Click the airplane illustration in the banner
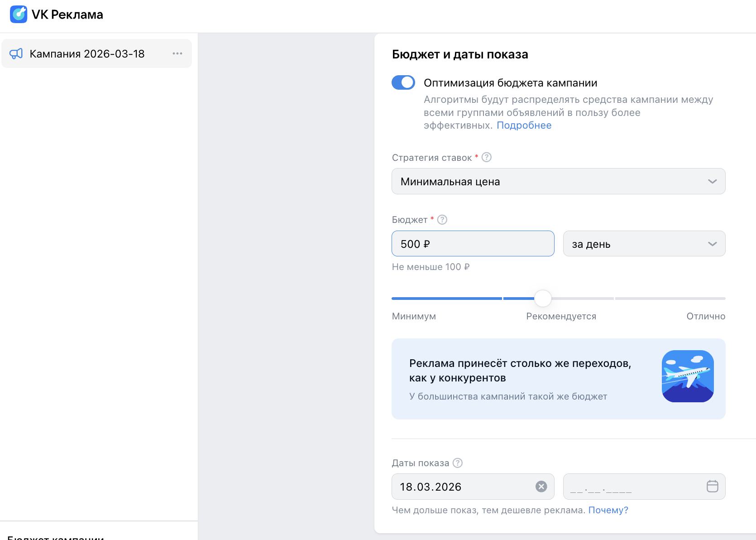The image size is (756, 540). [687, 376]
